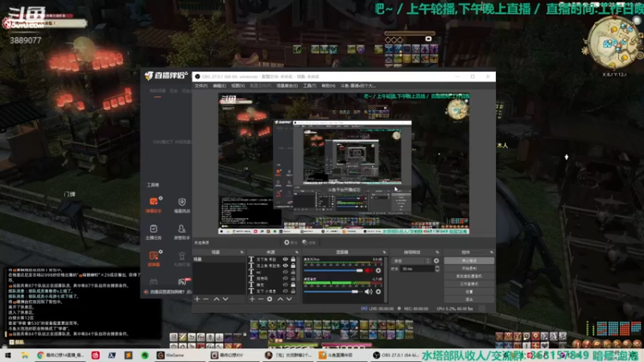Click the 直播伴侣 logo at window top
This screenshot has width=644, height=362.
coord(166,76)
